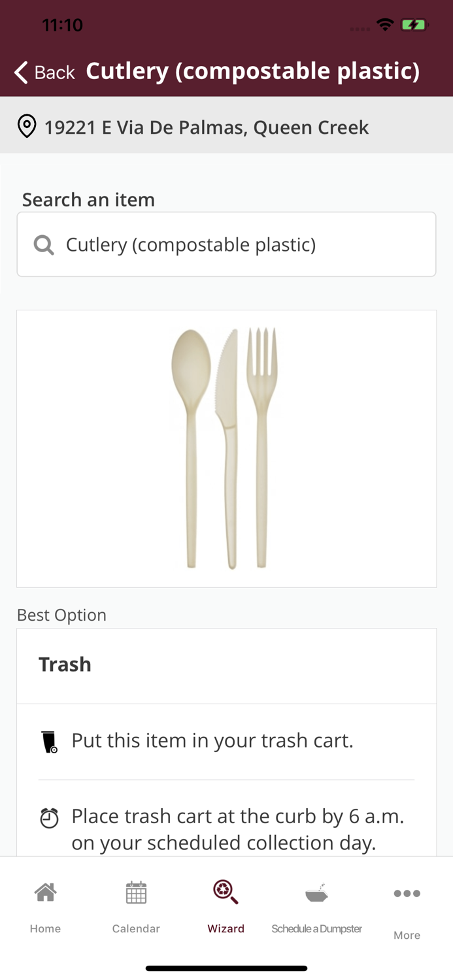Tap the trash cart icon
This screenshot has width=453, height=980.
coord(50,742)
